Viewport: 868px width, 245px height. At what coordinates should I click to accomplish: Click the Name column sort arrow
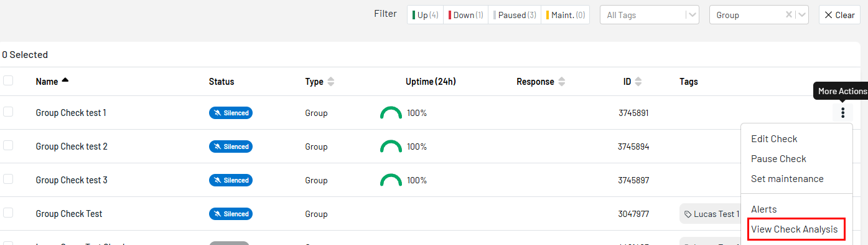pos(65,80)
